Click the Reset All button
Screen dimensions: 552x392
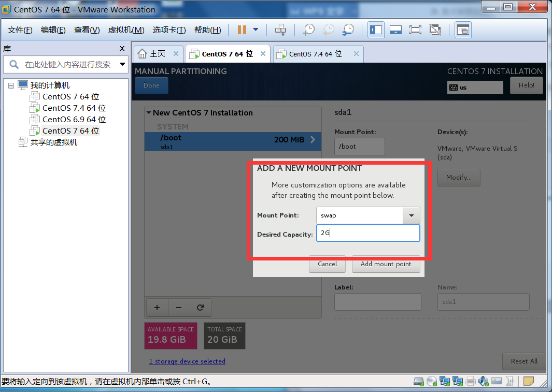click(x=524, y=361)
